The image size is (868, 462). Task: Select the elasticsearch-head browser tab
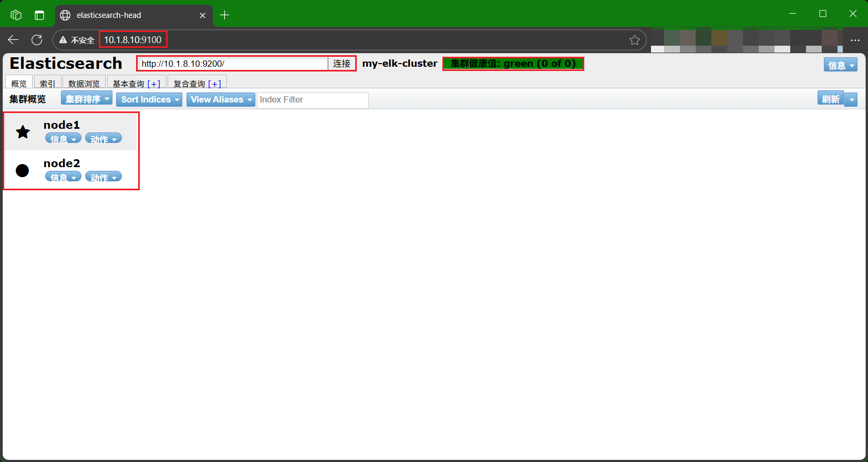[x=134, y=15]
